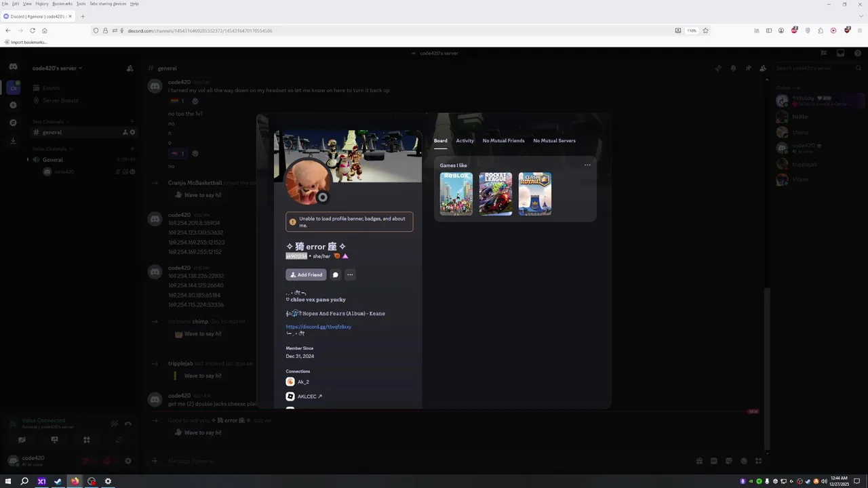Viewport: 868px width, 488px height.
Task: Reload the page in the browser
Action: coord(32,30)
